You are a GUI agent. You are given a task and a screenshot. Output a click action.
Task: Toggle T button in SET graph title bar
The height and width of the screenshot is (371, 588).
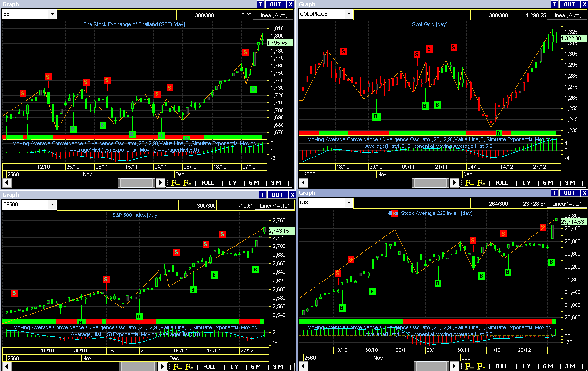click(260, 4)
